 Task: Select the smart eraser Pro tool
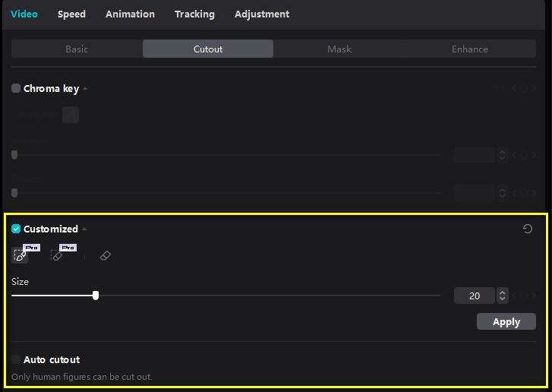57,255
